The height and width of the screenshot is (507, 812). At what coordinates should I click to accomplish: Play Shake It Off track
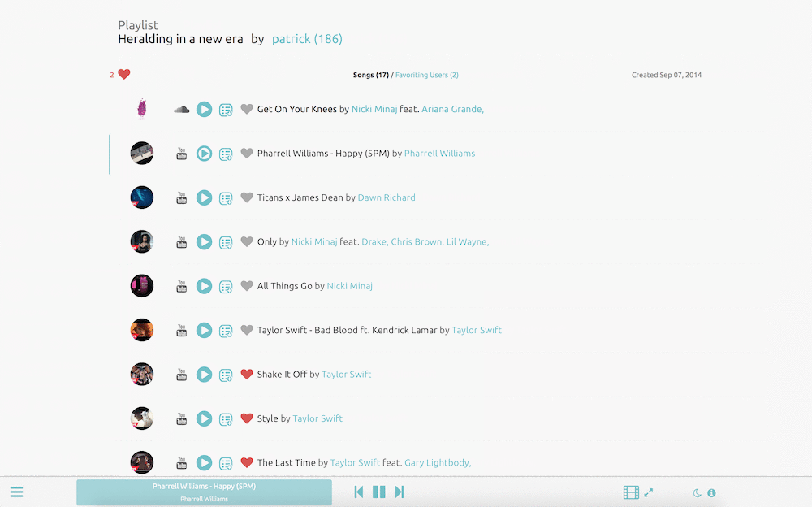[204, 375]
